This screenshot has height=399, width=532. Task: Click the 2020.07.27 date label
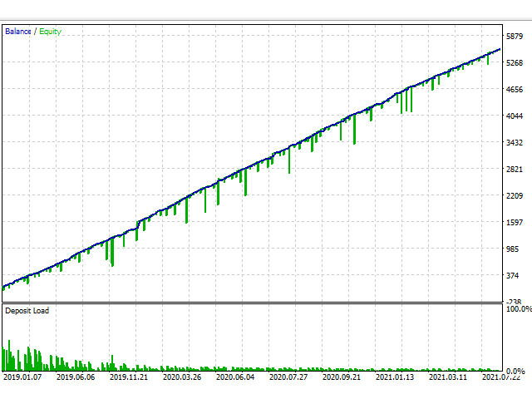click(x=288, y=377)
